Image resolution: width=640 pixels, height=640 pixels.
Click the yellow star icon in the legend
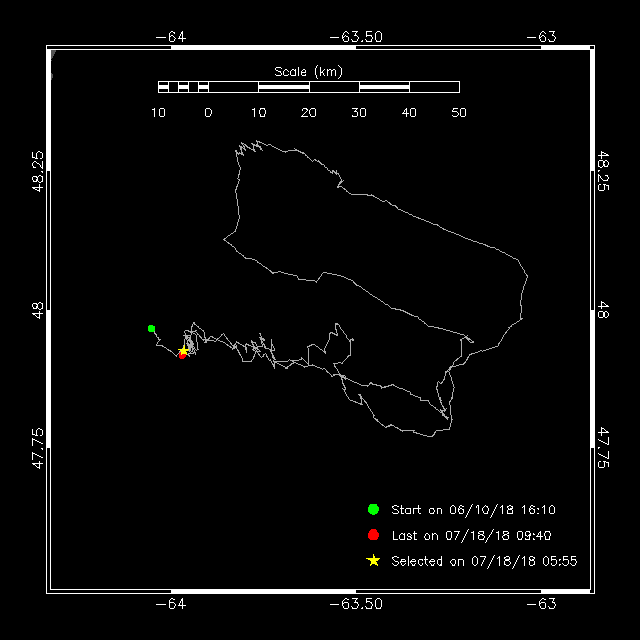[373, 561]
